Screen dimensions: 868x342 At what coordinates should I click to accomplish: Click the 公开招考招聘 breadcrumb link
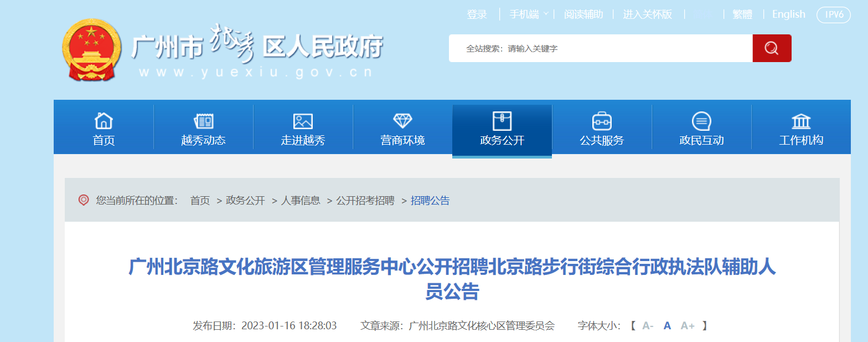click(x=365, y=201)
